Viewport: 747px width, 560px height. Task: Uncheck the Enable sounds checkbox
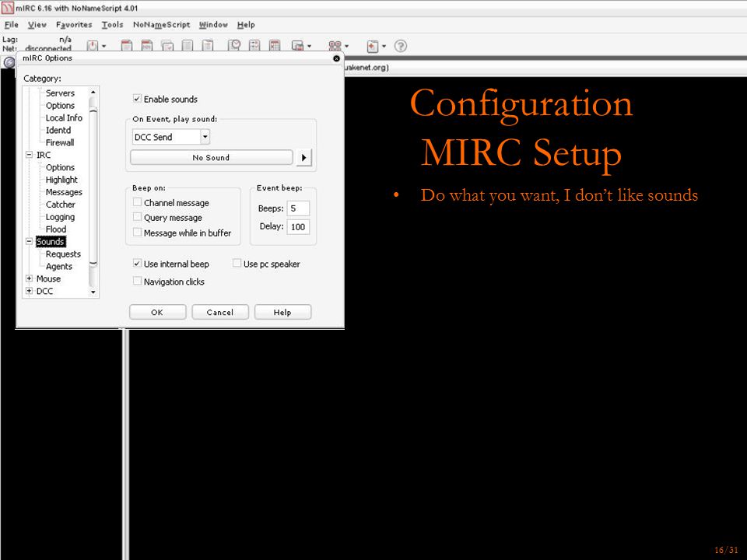click(x=137, y=99)
